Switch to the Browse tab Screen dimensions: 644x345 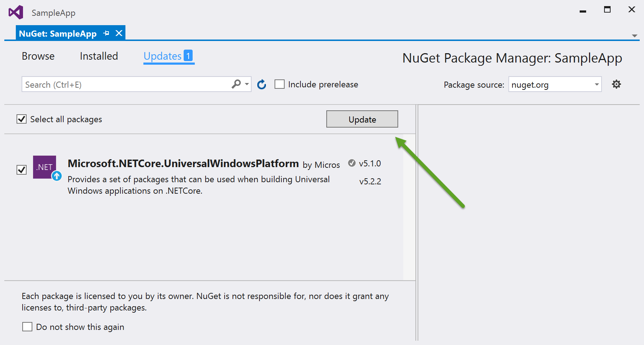[38, 56]
